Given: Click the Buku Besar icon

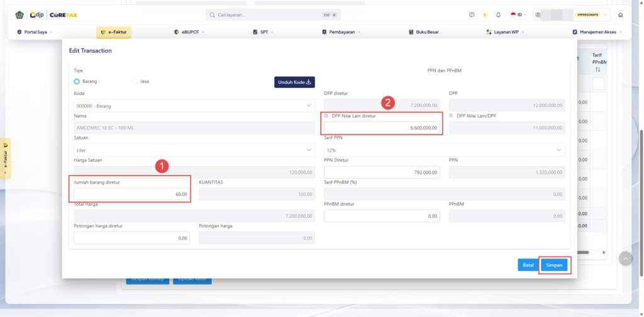Looking at the screenshot, I should pyautogui.click(x=411, y=31).
